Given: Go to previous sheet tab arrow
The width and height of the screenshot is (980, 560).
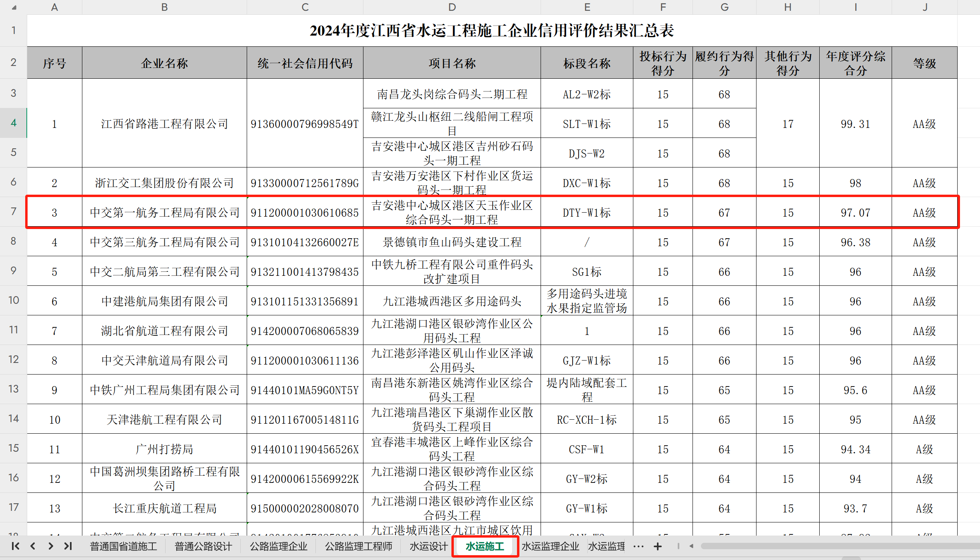Looking at the screenshot, I should (x=33, y=546).
